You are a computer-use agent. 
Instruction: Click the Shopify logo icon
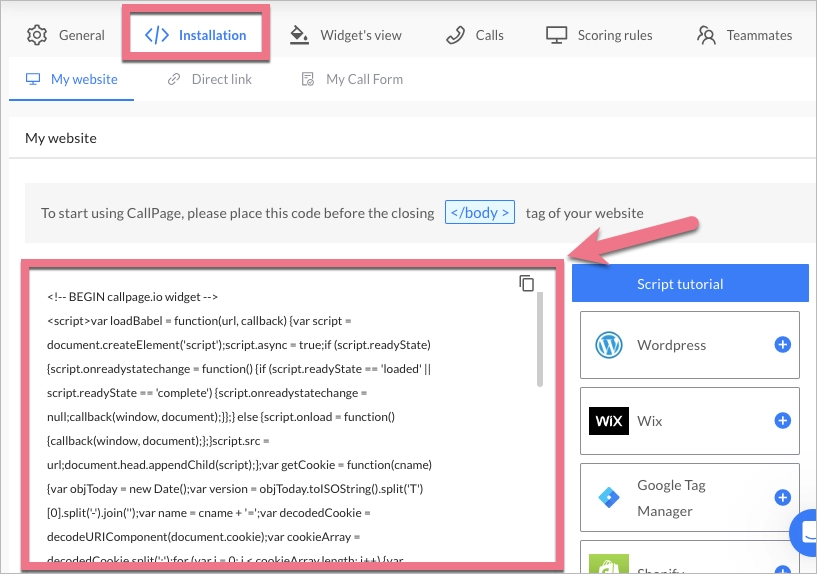pos(609,564)
